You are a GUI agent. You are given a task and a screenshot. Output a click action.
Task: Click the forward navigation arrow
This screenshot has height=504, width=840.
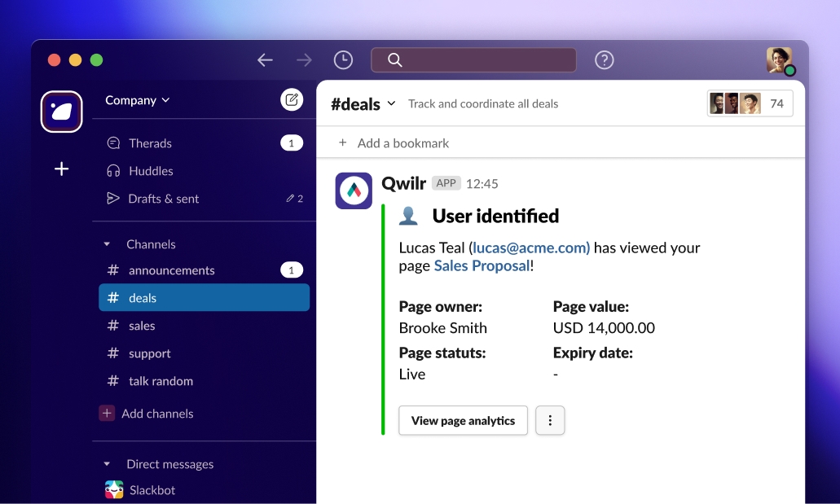click(x=304, y=60)
